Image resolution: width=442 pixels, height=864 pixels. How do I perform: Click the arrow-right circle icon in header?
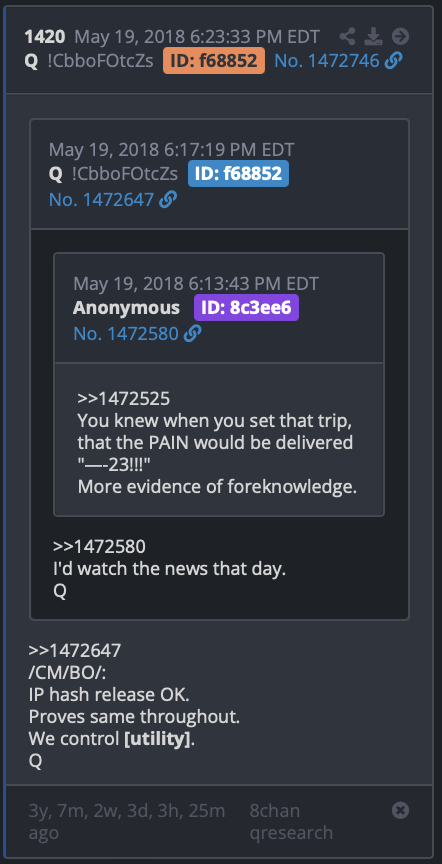pyautogui.click(x=400, y=37)
